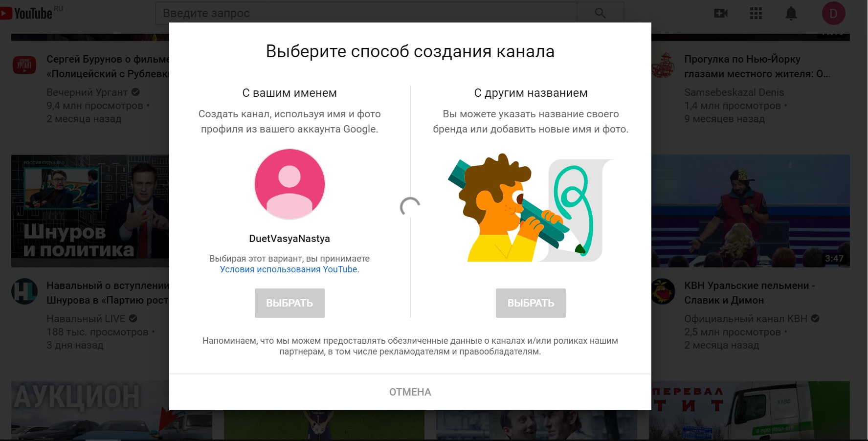
Task: Click the "3 дня назад" upload date
Action: [75, 345]
